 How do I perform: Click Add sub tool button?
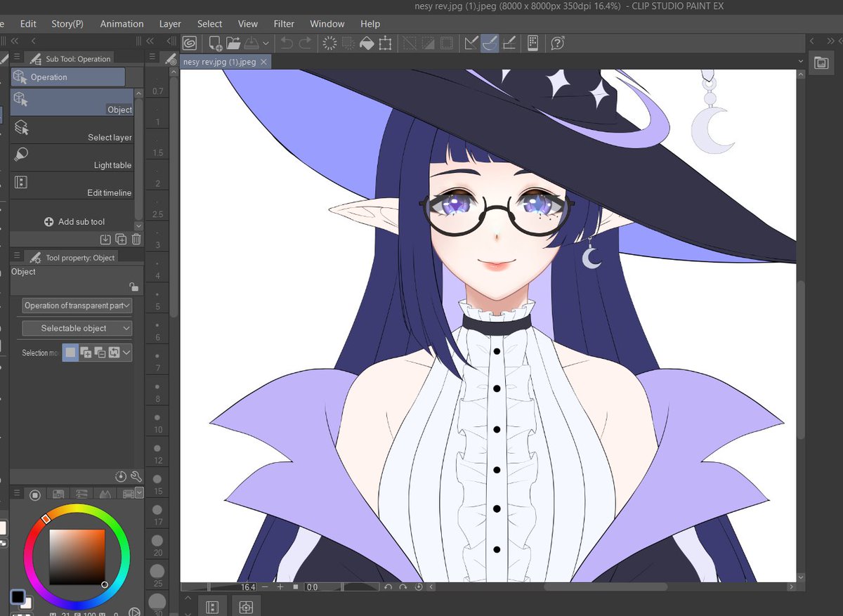[74, 221]
